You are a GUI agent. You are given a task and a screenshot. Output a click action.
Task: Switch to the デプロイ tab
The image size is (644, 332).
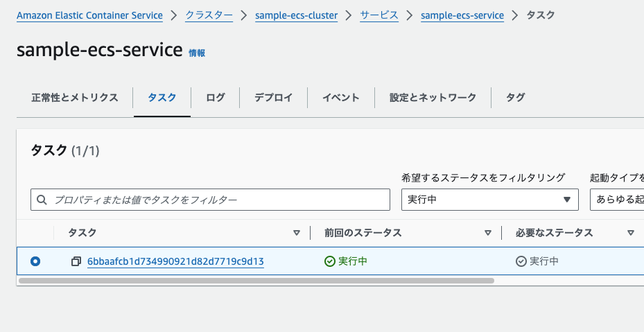pos(274,98)
